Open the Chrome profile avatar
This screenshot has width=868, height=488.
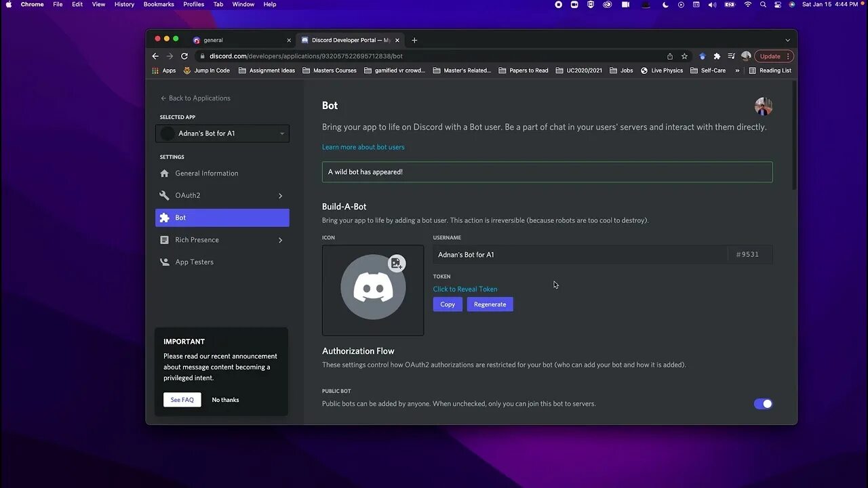click(746, 56)
